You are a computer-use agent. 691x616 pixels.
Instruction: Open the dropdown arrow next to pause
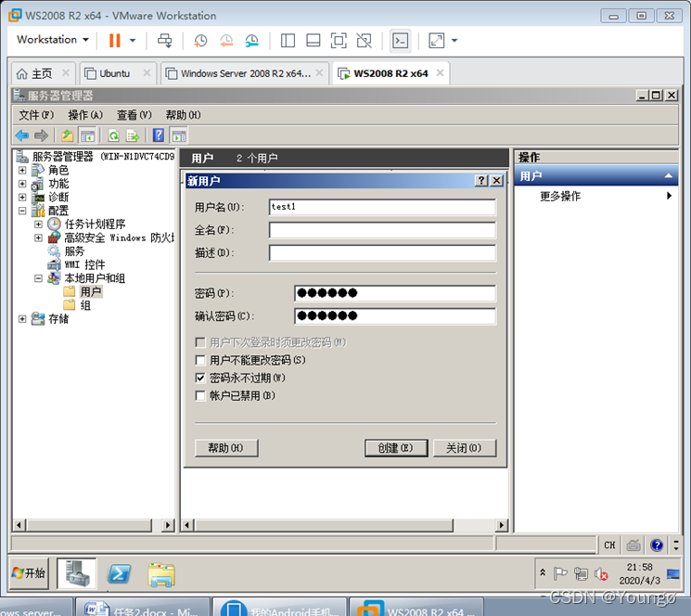[x=133, y=41]
